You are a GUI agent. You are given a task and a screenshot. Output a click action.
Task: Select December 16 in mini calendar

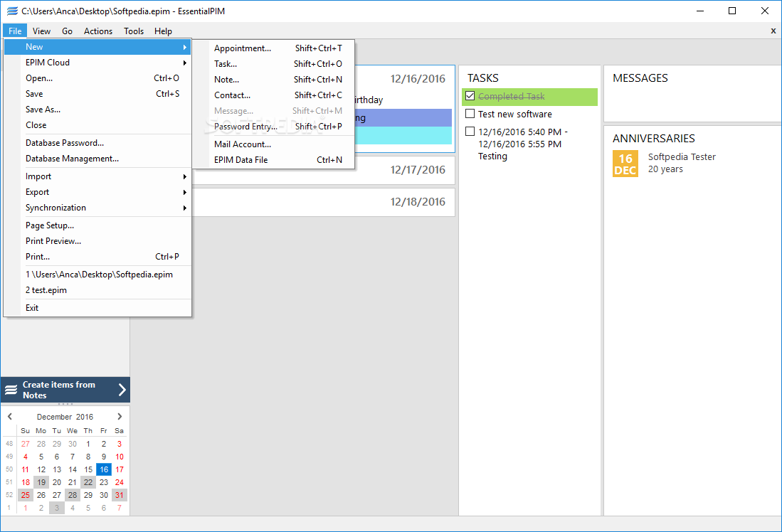(104, 469)
